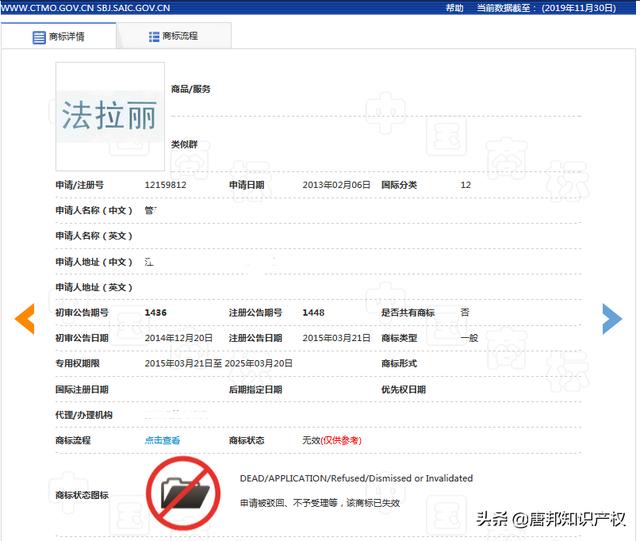Viewport: 640px width, 541px height.
Task: Click the 法拉丽 trademark image
Action: 110,116
